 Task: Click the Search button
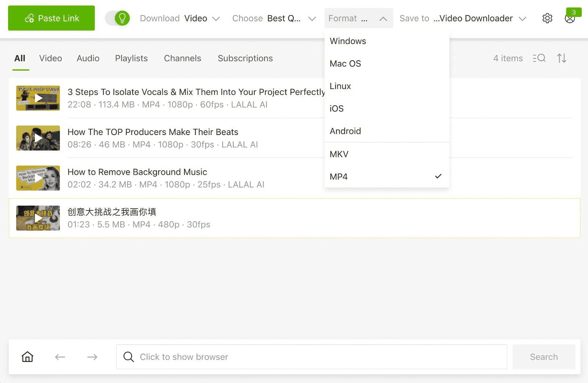click(544, 357)
